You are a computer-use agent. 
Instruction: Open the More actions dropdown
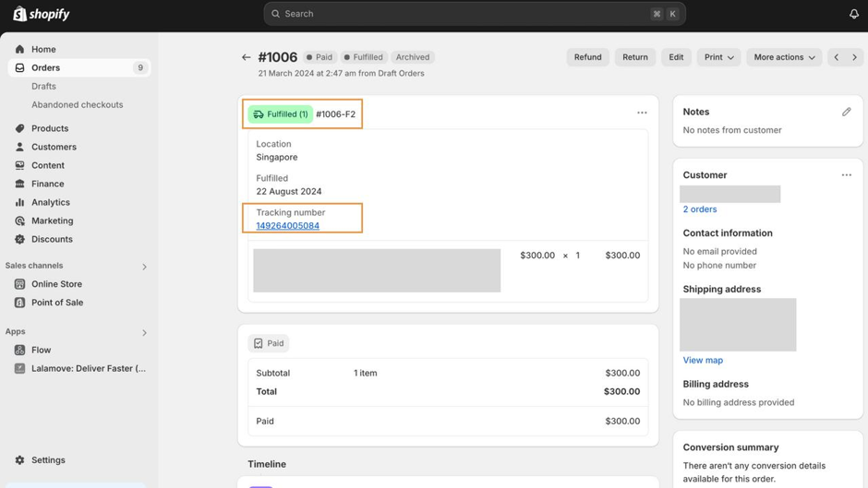[784, 57]
